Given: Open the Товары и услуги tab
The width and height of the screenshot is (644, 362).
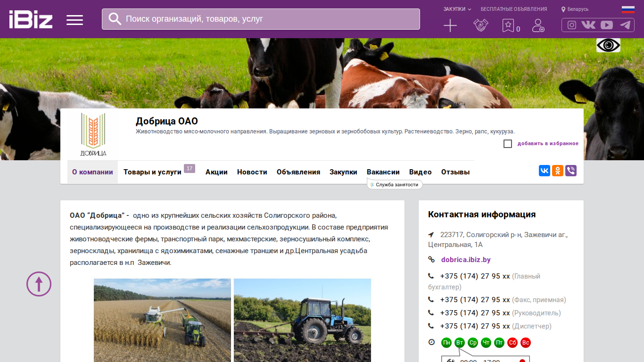Looking at the screenshot, I should coord(152,172).
